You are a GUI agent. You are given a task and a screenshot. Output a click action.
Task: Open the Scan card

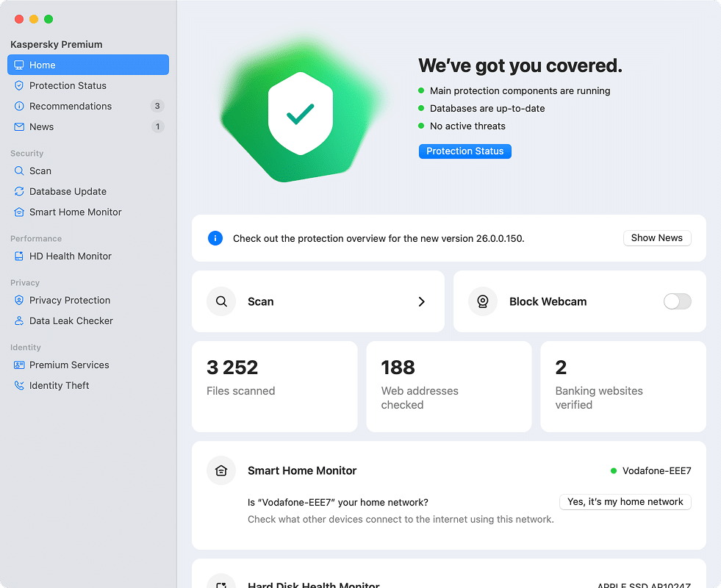[318, 301]
